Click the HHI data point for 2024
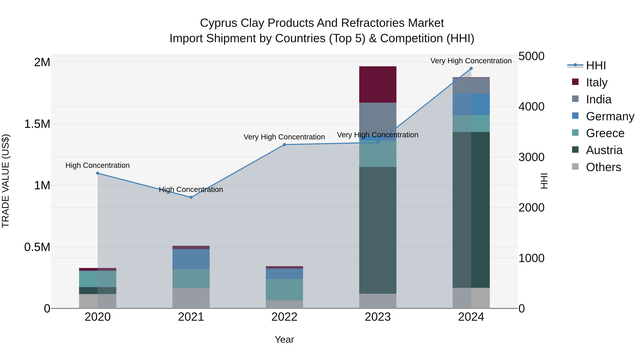Image resolution: width=644 pixels, height=362 pixels. tap(471, 68)
